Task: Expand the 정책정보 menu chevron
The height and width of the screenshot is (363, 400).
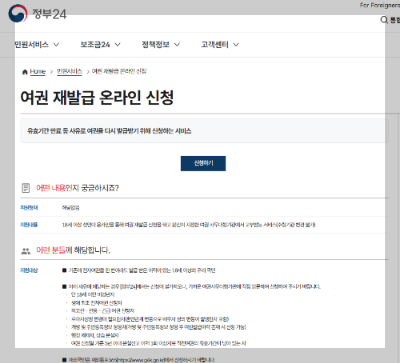Action: [177, 44]
